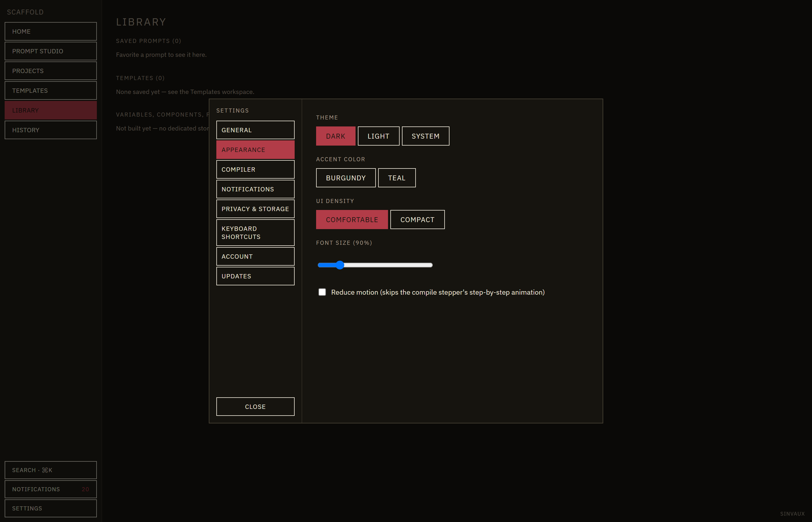The image size is (812, 522).
Task: Open Keyboard Shortcuts settings
Action: [x=255, y=233]
